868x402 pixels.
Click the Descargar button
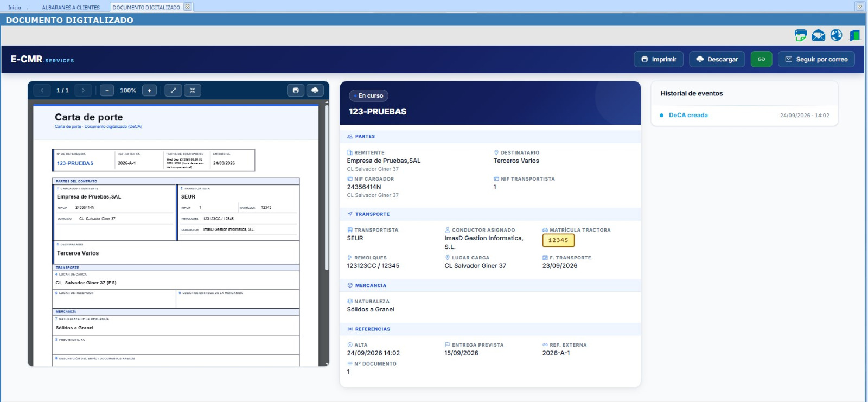coord(717,59)
